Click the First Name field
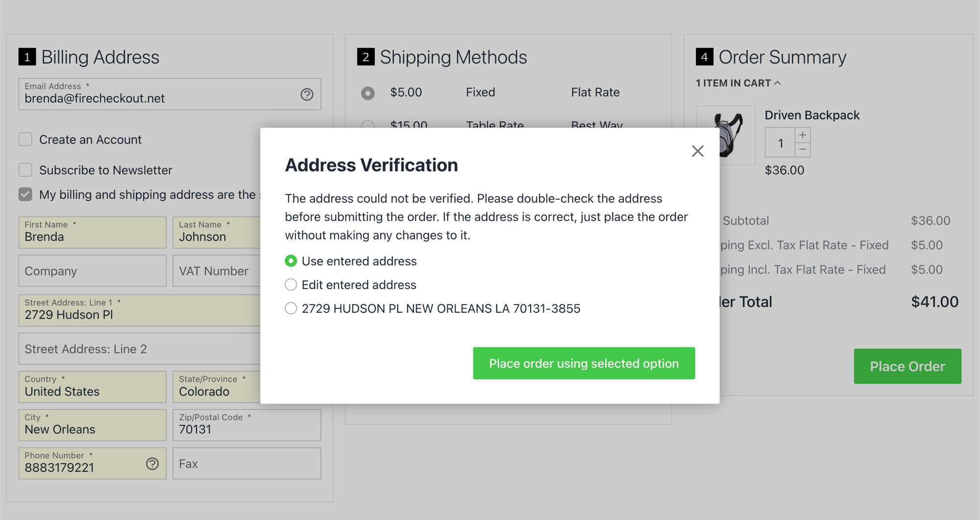 click(93, 232)
